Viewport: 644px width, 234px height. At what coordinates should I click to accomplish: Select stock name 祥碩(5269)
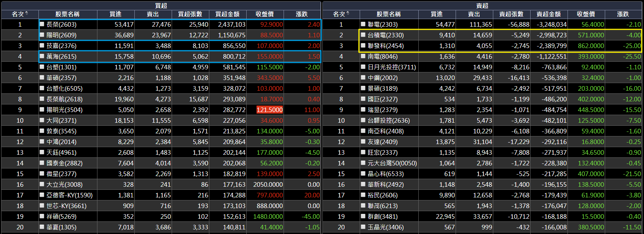61,216
